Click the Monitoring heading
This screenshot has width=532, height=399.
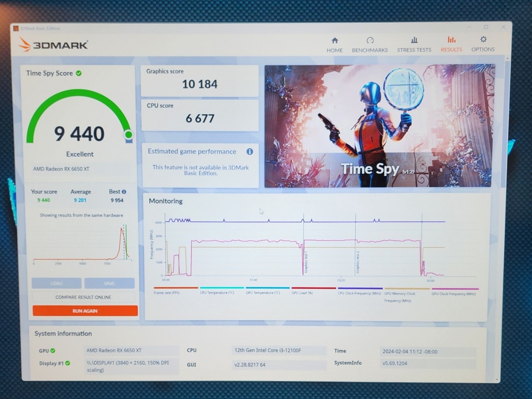tap(165, 201)
